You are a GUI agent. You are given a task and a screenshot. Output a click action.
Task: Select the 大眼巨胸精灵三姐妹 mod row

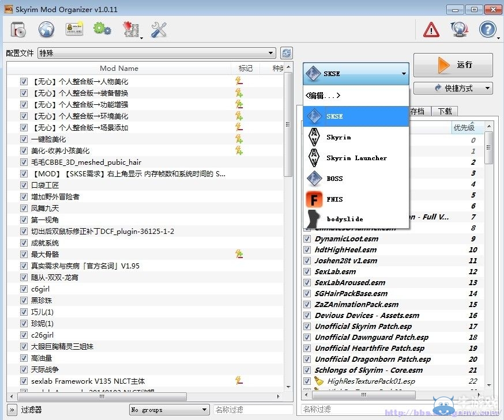145,346
